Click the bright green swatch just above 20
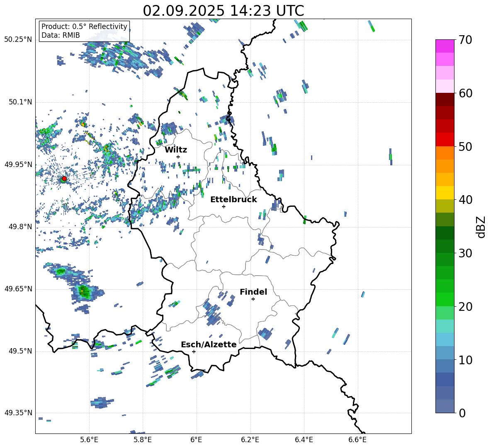 [445, 299]
